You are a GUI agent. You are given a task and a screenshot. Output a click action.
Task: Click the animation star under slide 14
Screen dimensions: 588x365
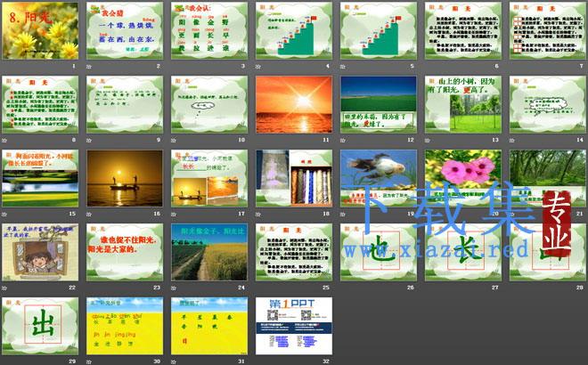512,140
